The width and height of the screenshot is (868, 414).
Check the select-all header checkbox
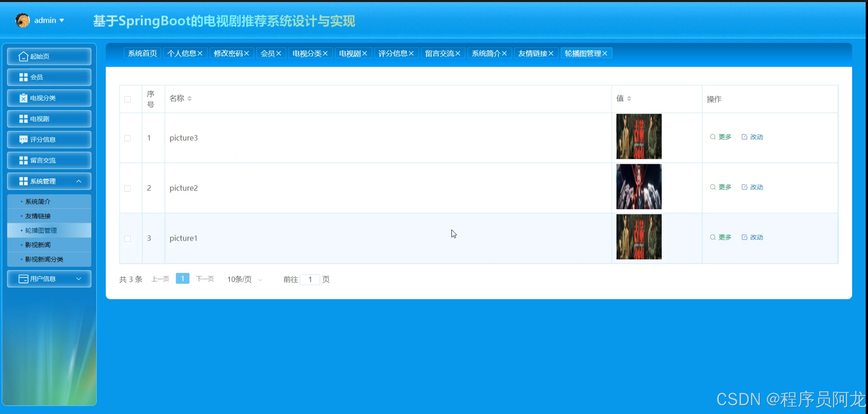(x=127, y=99)
